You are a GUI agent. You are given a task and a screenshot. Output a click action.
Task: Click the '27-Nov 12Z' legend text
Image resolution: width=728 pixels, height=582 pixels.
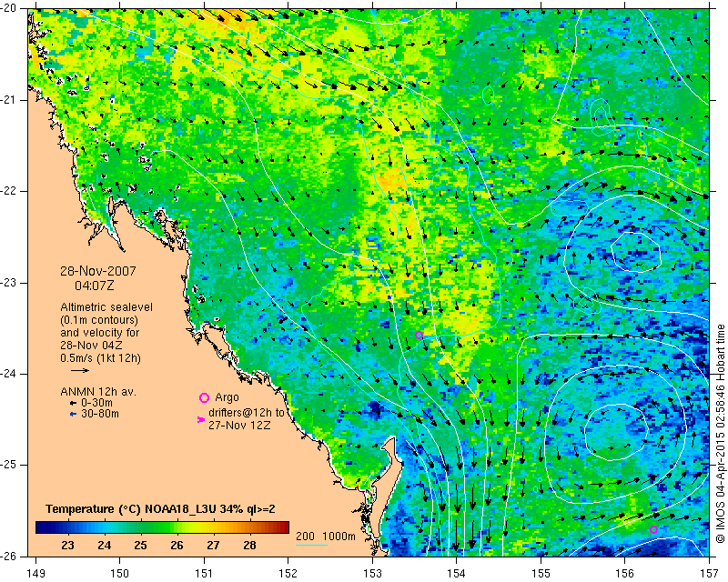[x=239, y=425]
